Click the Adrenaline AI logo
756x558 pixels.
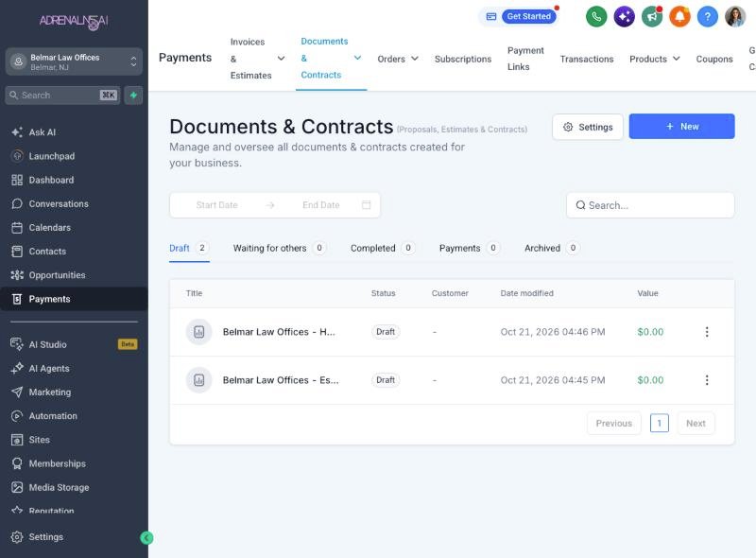tap(74, 21)
